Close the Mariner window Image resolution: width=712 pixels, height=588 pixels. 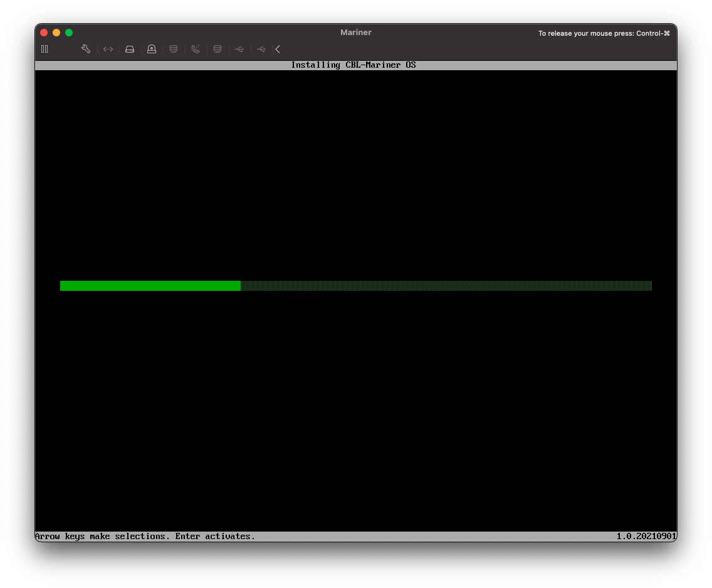(x=44, y=33)
